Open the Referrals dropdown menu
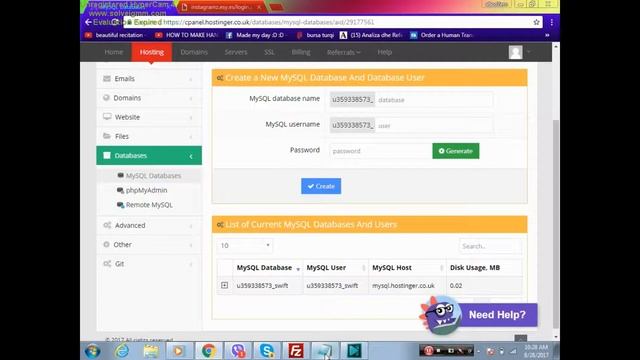 pyautogui.click(x=344, y=52)
